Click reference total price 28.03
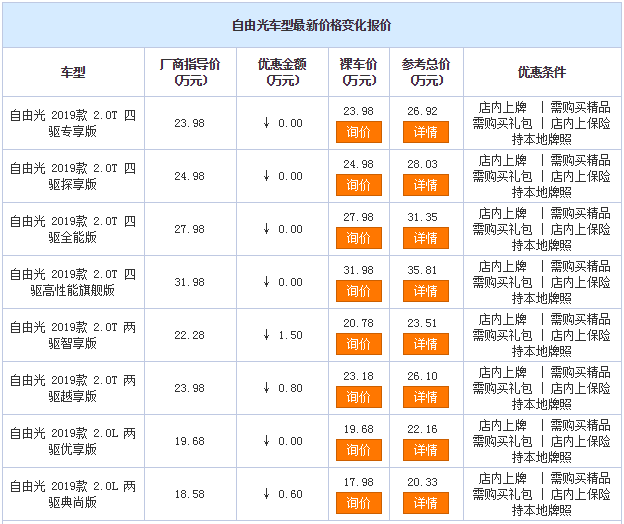Image resolution: width=624 pixels, height=524 pixels. (x=422, y=164)
